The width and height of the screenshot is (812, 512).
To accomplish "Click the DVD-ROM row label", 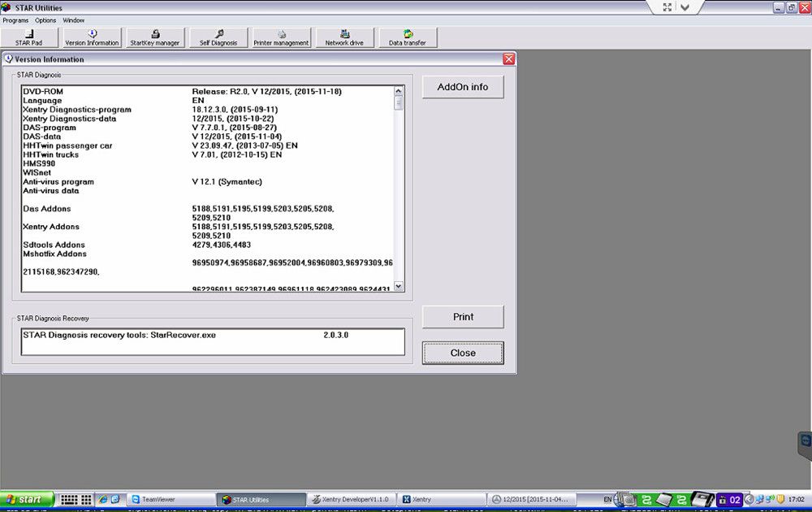I will 43,92.
